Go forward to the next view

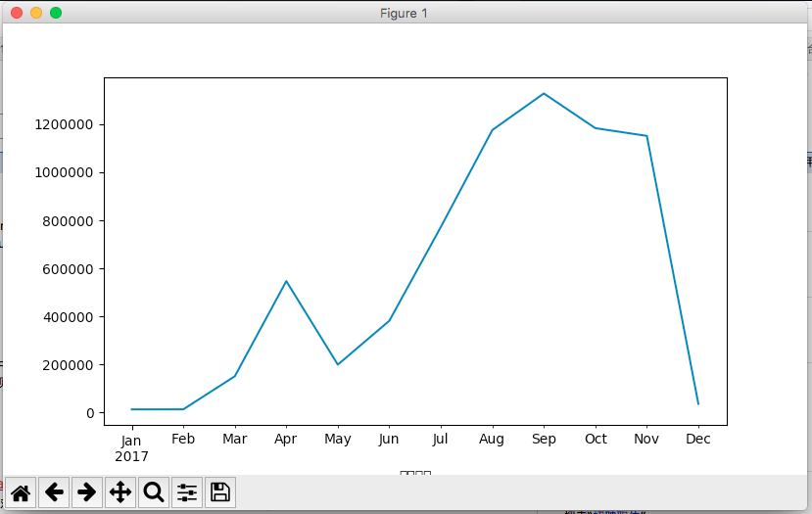[x=87, y=492]
